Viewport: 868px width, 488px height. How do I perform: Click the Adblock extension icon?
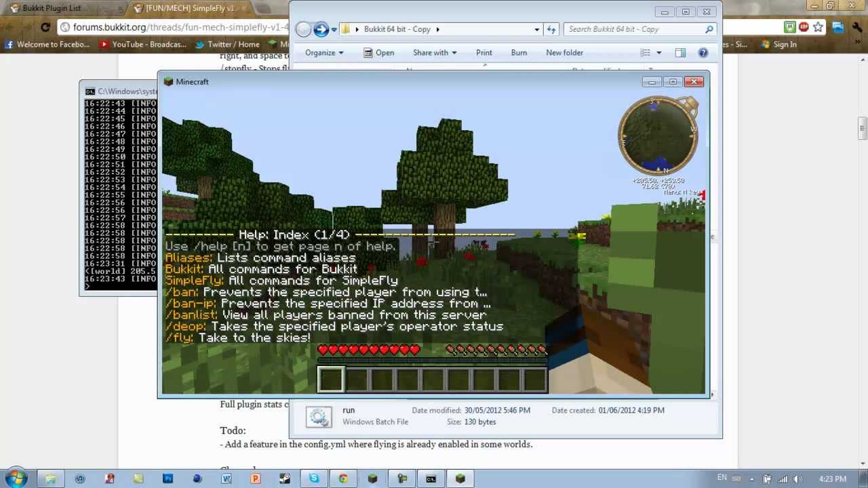point(804,28)
